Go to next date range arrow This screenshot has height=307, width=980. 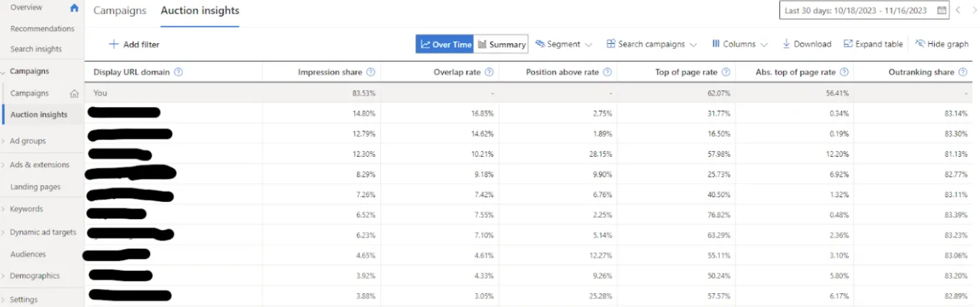click(x=975, y=10)
